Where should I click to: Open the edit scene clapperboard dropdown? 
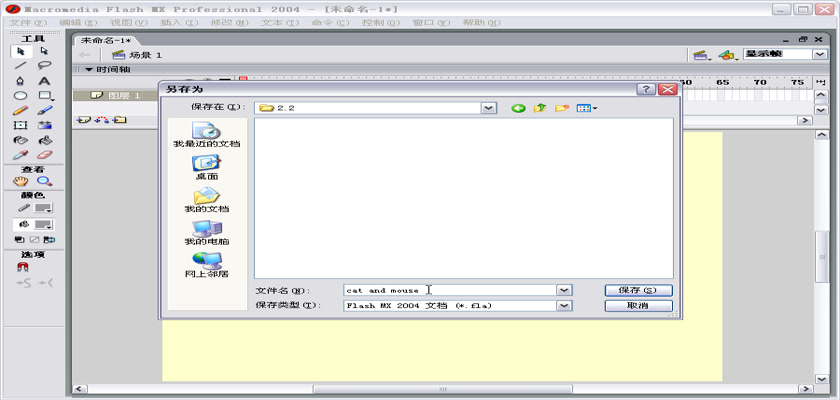pyautogui.click(x=700, y=55)
